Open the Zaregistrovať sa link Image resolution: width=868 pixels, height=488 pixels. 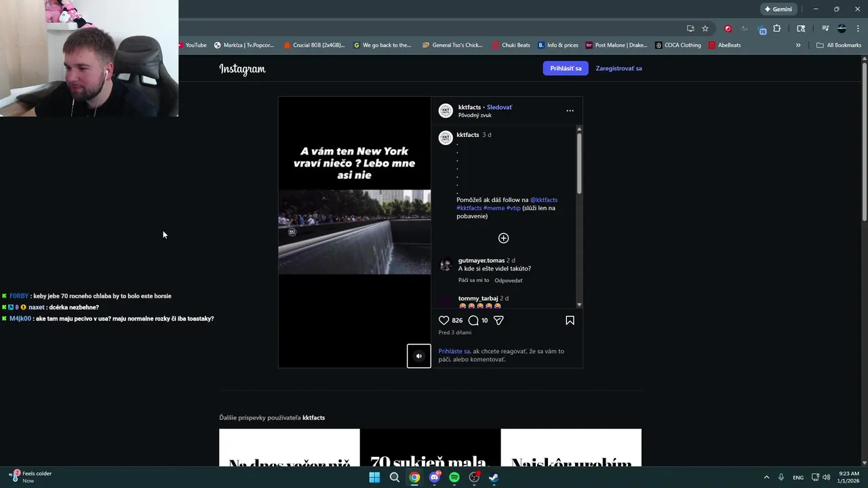pos(618,68)
